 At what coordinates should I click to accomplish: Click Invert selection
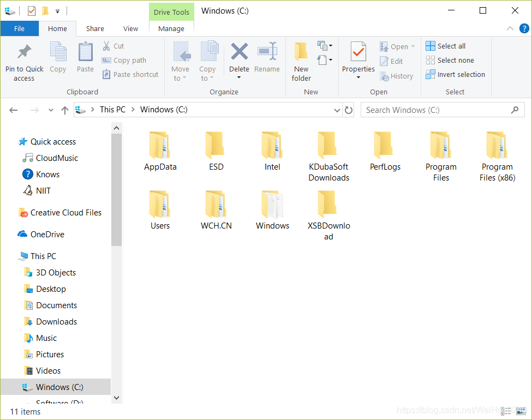point(455,74)
